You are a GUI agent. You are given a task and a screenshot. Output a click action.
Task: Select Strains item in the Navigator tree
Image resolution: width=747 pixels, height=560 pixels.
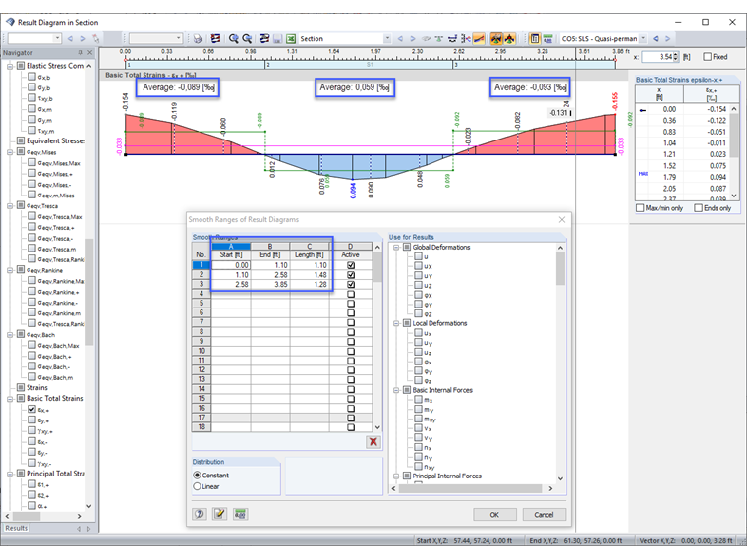click(37, 388)
